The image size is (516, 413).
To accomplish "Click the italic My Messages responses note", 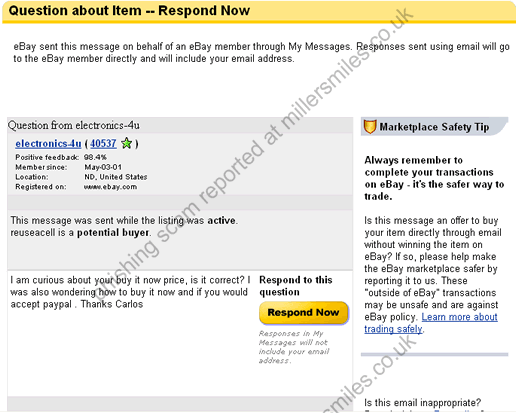I will (294, 347).
